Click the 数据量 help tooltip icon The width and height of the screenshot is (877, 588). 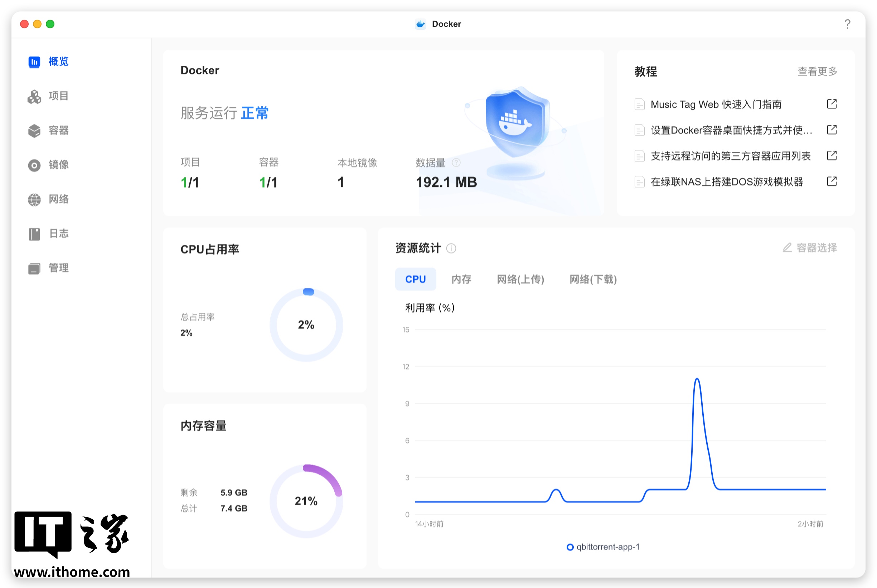point(456,163)
